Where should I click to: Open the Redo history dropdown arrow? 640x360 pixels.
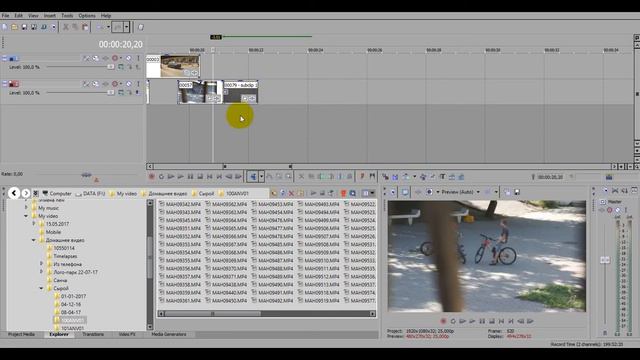127,27
